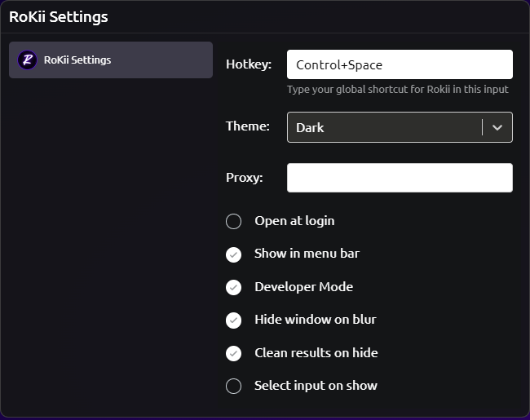Click the 'Theme:' field label
Screen dimensions: 530x420
tap(248, 126)
